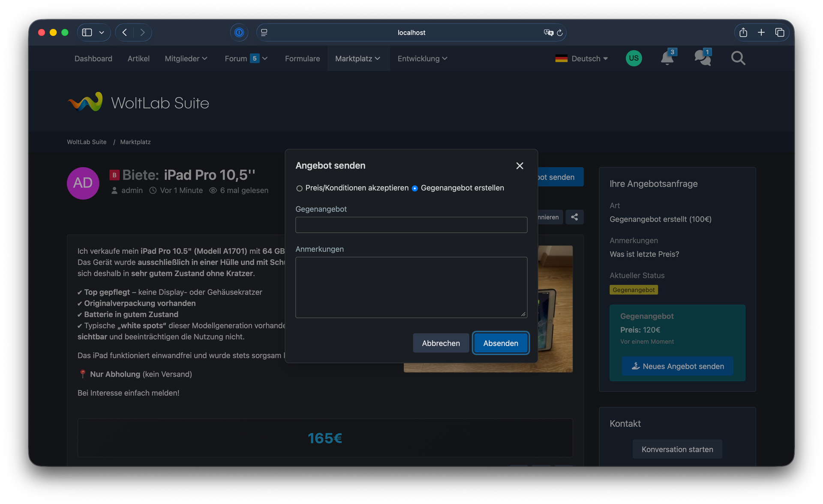The width and height of the screenshot is (823, 504).
Task: Go to Dashboard menu item
Action: [93, 59]
